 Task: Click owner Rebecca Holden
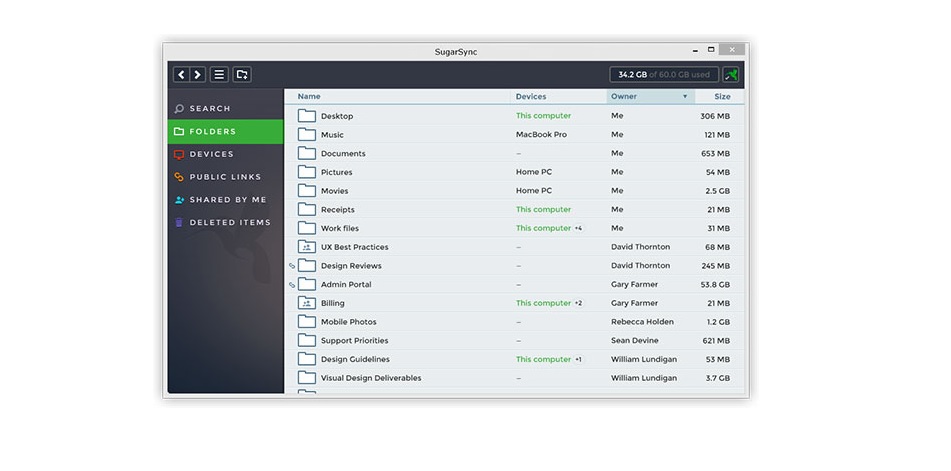642,322
